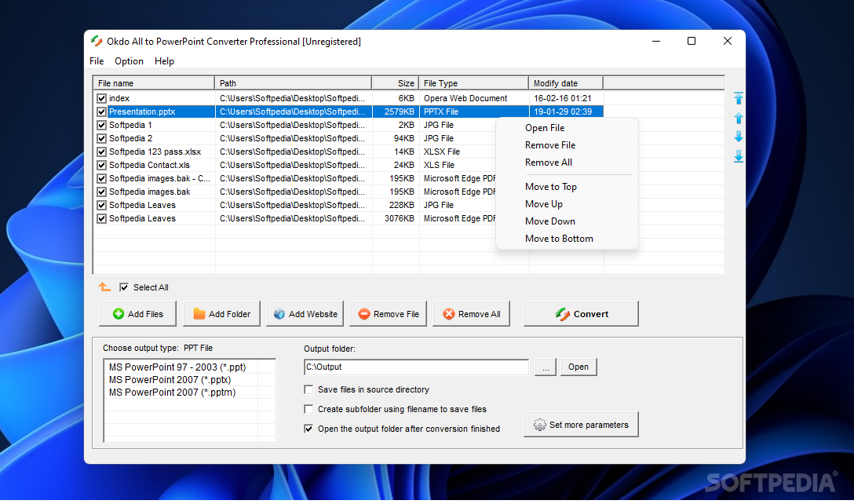Click the Remove All button below list

point(471,314)
